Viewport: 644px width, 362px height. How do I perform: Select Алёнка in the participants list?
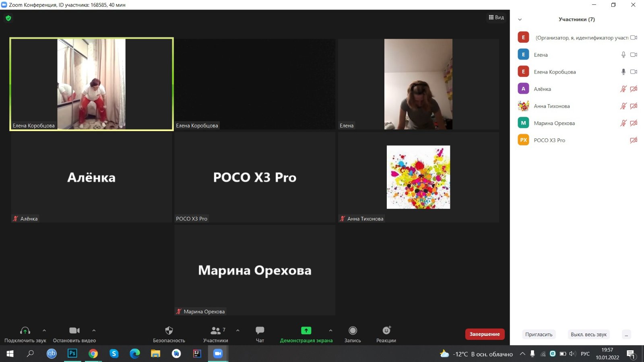pyautogui.click(x=577, y=89)
